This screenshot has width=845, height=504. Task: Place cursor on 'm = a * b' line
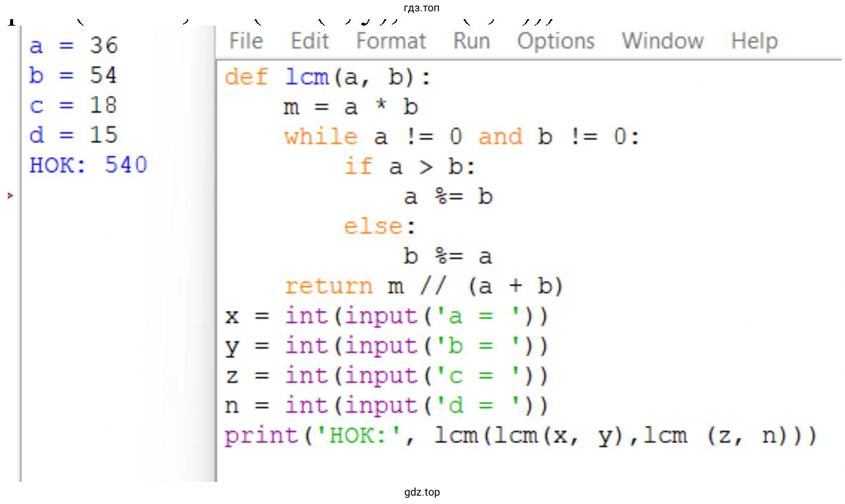(351, 107)
